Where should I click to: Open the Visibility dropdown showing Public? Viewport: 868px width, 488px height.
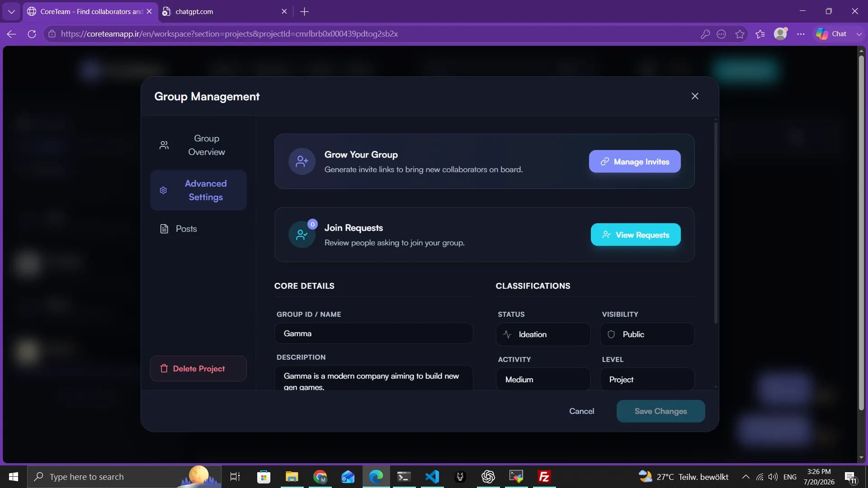pyautogui.click(x=647, y=334)
